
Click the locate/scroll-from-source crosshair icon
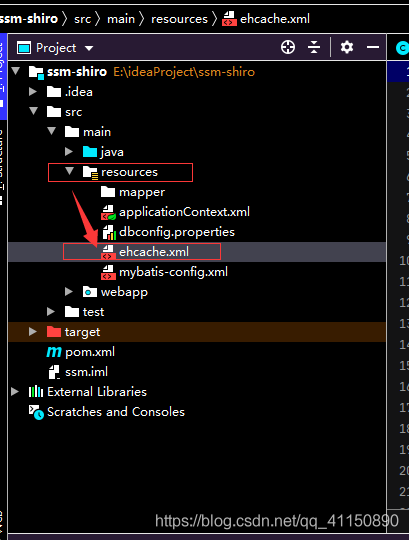click(288, 47)
